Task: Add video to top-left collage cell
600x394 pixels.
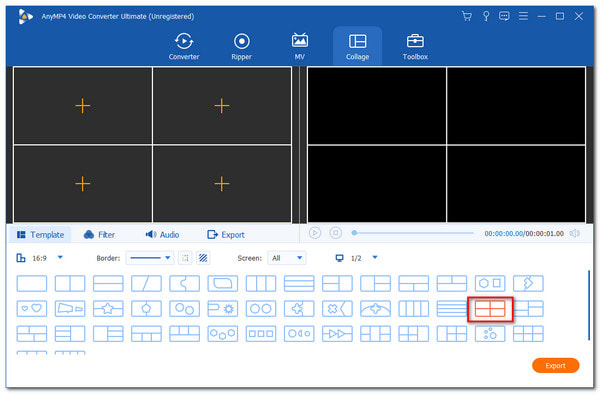Action: [83, 106]
